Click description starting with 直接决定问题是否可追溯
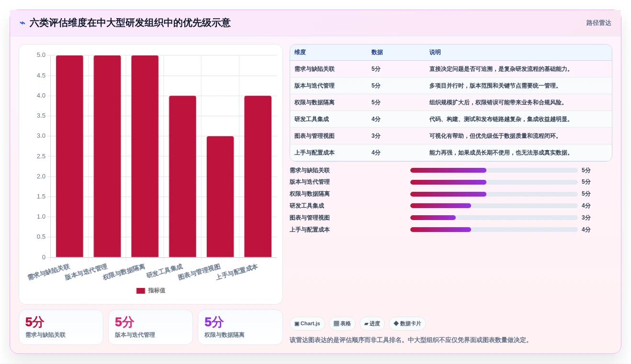The height and width of the screenshot is (364, 631). click(x=501, y=69)
